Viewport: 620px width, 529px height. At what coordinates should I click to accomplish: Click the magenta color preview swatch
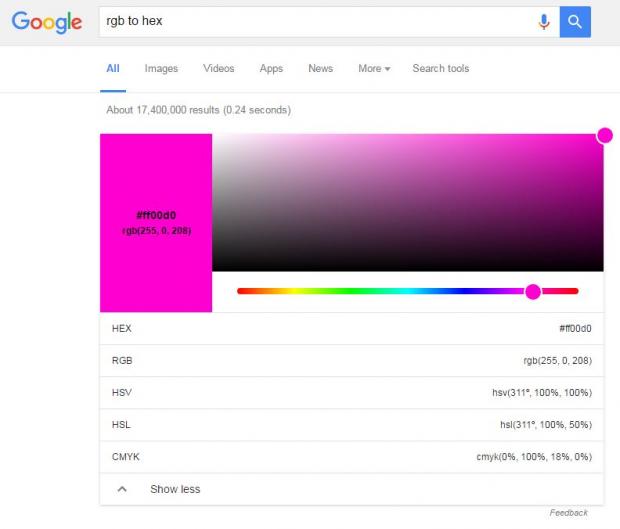pos(156,222)
